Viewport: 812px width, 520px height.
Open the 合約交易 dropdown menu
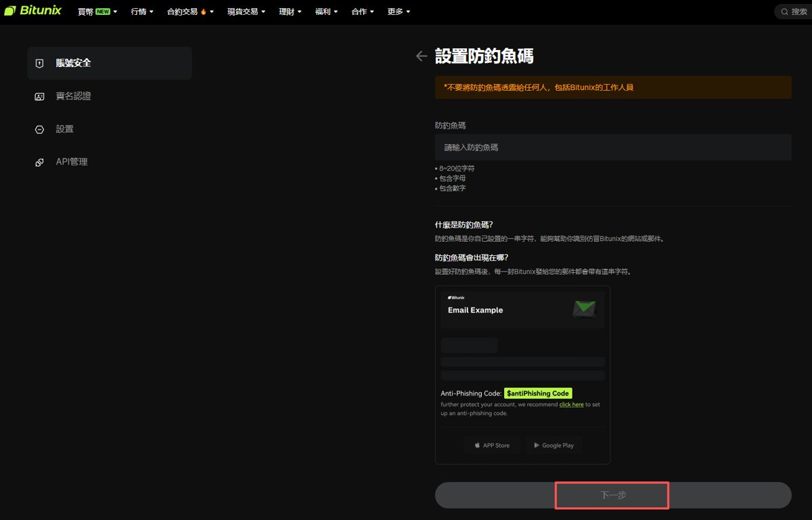190,12
